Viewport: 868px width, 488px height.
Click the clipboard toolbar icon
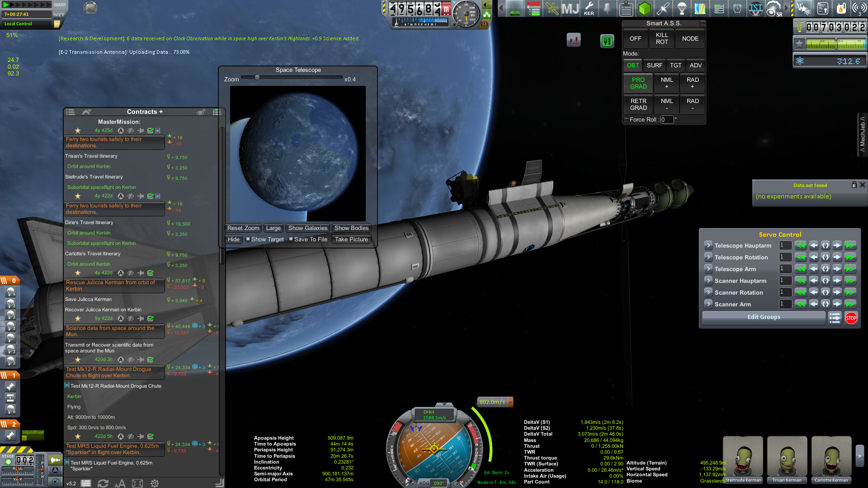pos(626,9)
